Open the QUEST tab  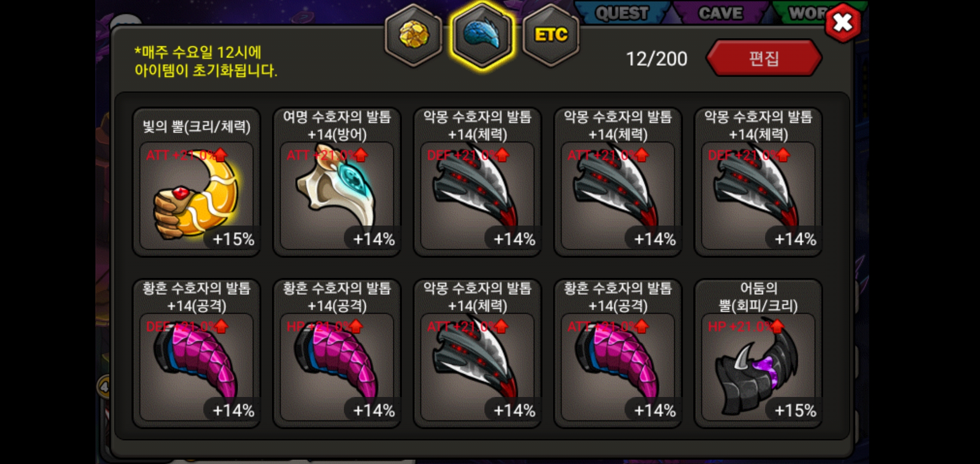622,13
